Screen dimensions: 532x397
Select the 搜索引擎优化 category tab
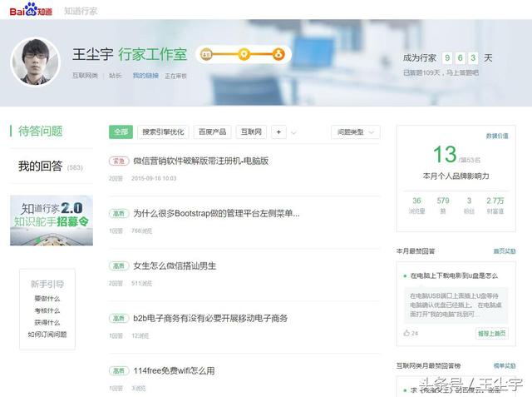tap(163, 132)
